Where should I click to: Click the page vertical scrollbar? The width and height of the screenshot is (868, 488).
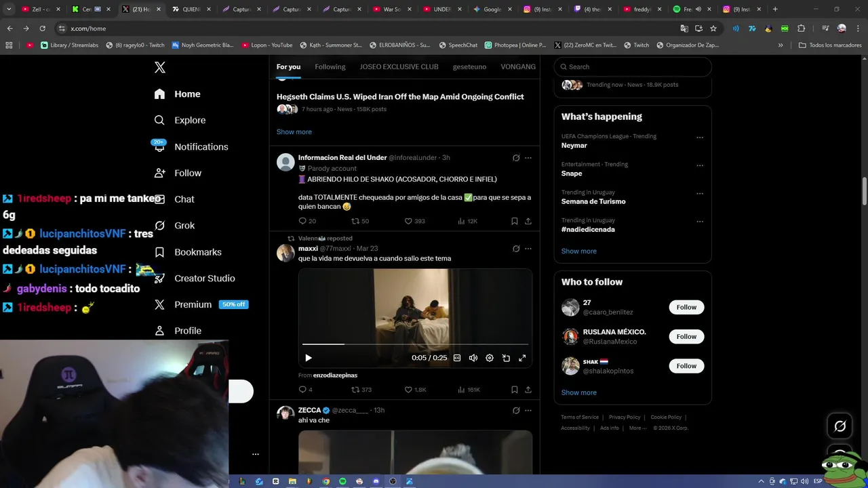pos(864,191)
